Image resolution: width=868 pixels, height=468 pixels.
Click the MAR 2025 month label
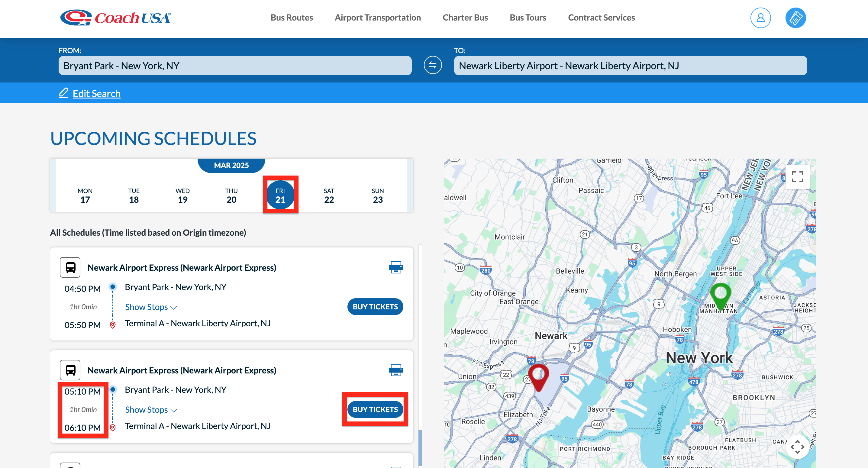click(231, 165)
